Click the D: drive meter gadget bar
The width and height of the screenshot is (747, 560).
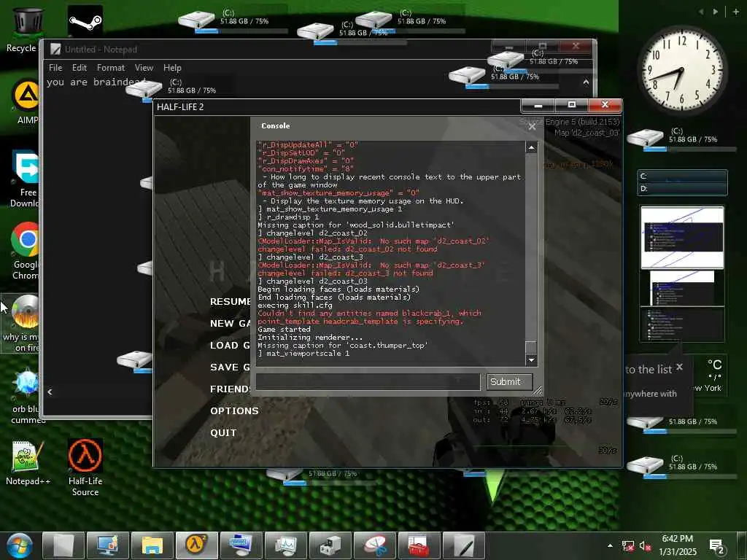682,189
